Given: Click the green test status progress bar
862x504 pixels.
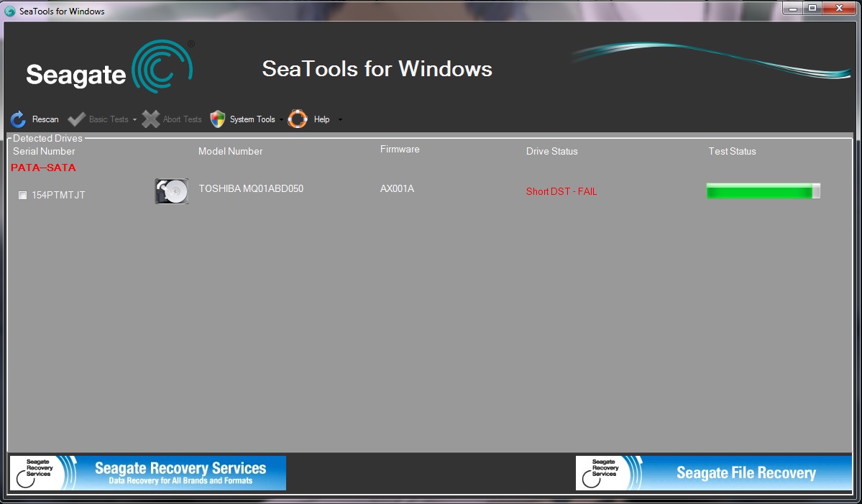Looking at the screenshot, I should click(x=763, y=191).
